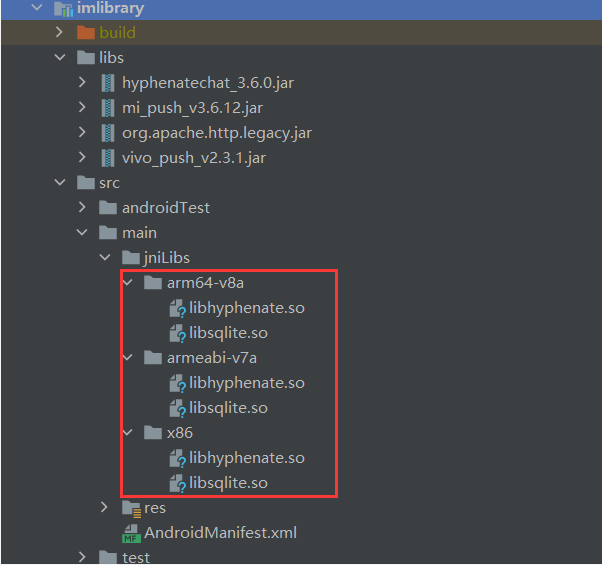
Task: Select the imlibrary module name
Action: (x=111, y=8)
